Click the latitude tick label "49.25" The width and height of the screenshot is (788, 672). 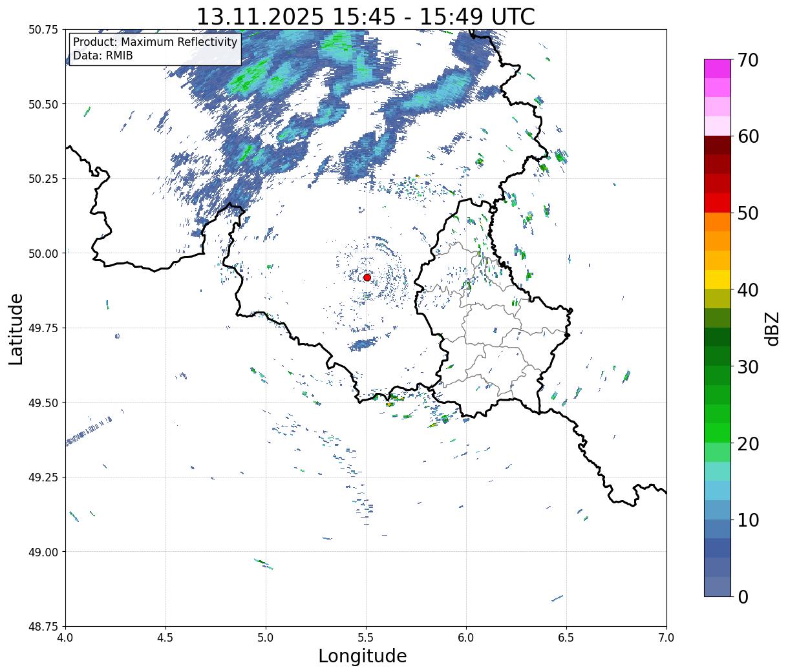[43, 478]
